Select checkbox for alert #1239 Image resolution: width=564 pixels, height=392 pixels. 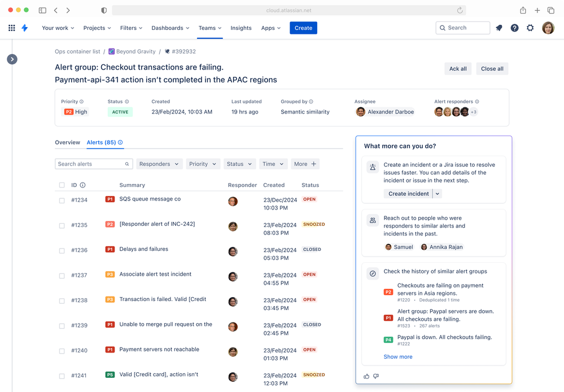pos(62,326)
